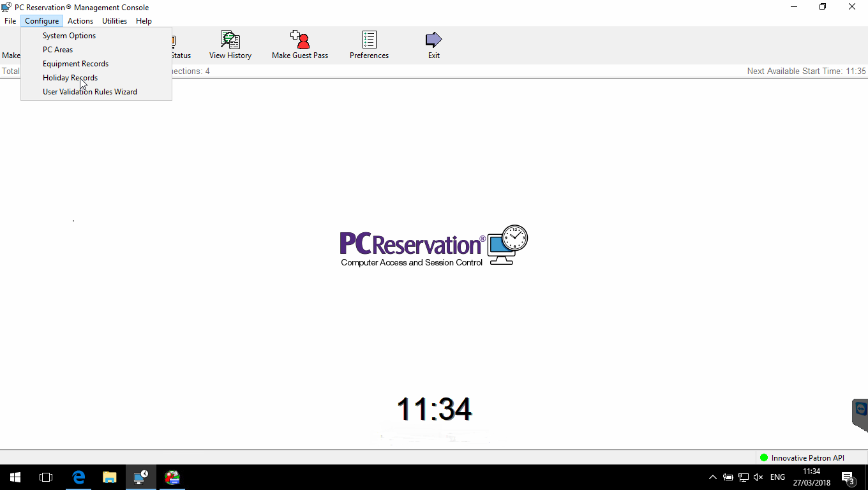Open the Actions menu
Screen dimensions: 868x490
tap(80, 21)
